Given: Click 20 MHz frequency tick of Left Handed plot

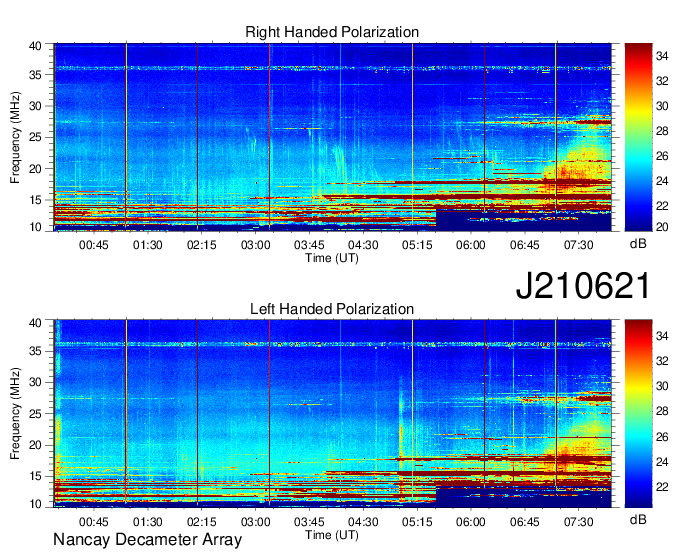Looking at the screenshot, I should click(35, 445).
